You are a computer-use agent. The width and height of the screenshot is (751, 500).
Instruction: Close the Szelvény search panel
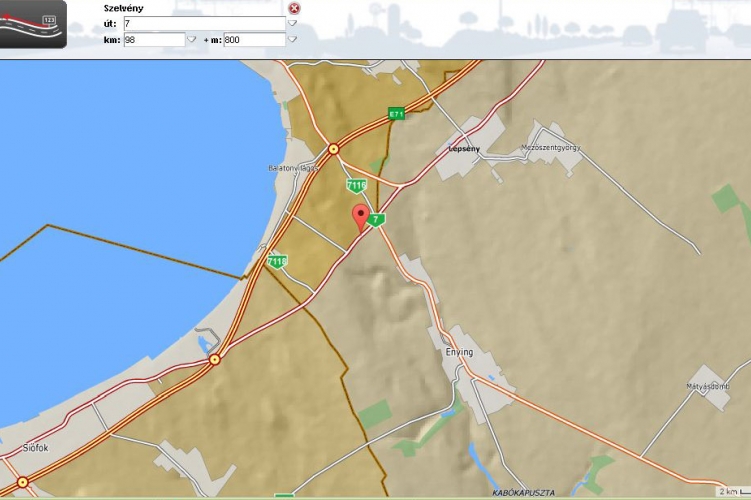(294, 8)
